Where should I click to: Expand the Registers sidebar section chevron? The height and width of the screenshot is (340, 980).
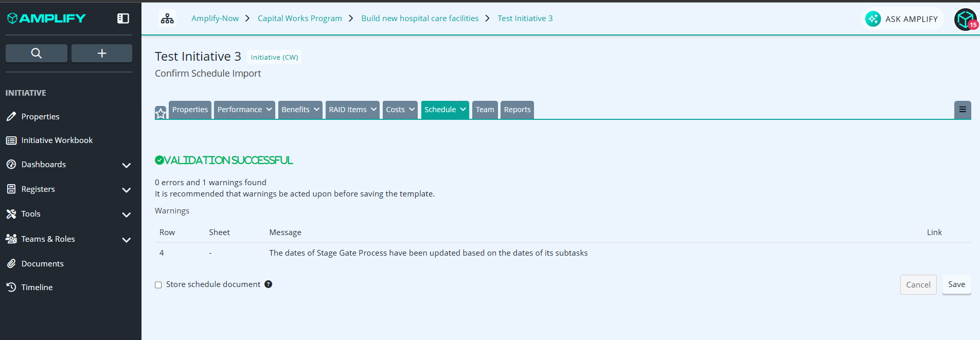127,190
